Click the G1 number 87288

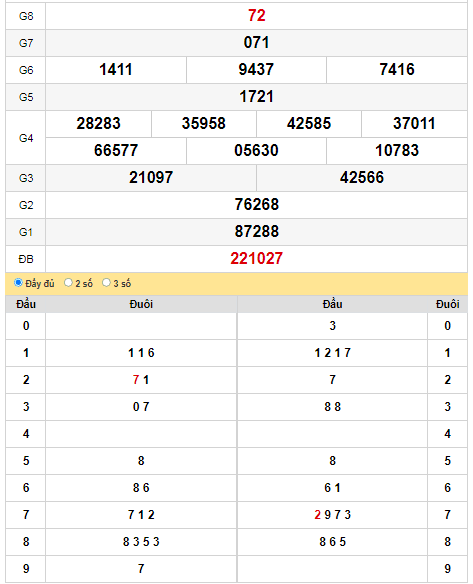point(256,232)
